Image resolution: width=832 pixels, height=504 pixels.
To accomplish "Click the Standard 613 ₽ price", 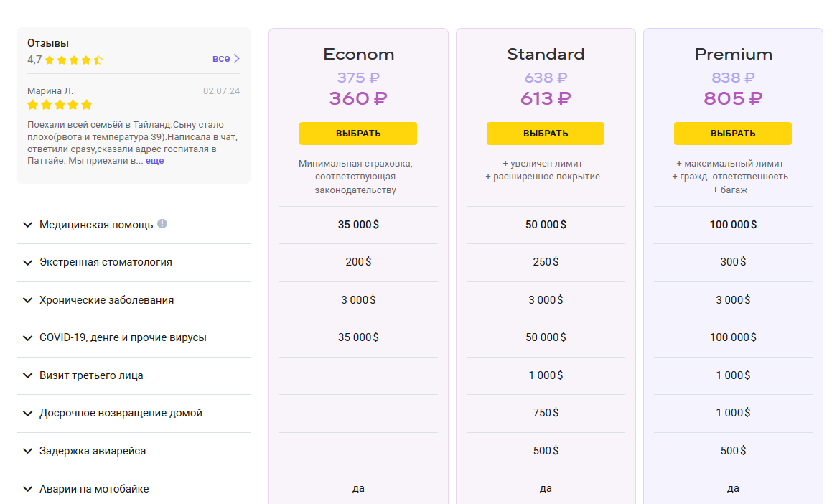I will [546, 99].
